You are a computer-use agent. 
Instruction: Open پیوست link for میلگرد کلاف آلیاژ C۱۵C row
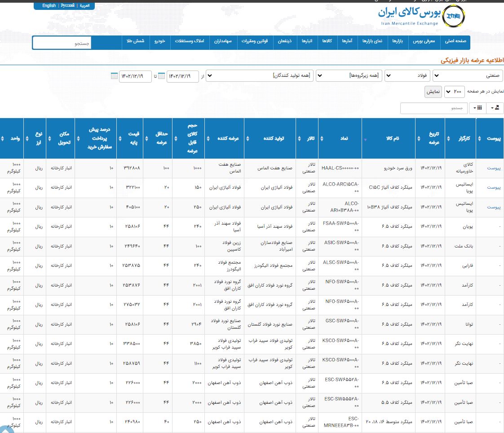click(x=494, y=187)
